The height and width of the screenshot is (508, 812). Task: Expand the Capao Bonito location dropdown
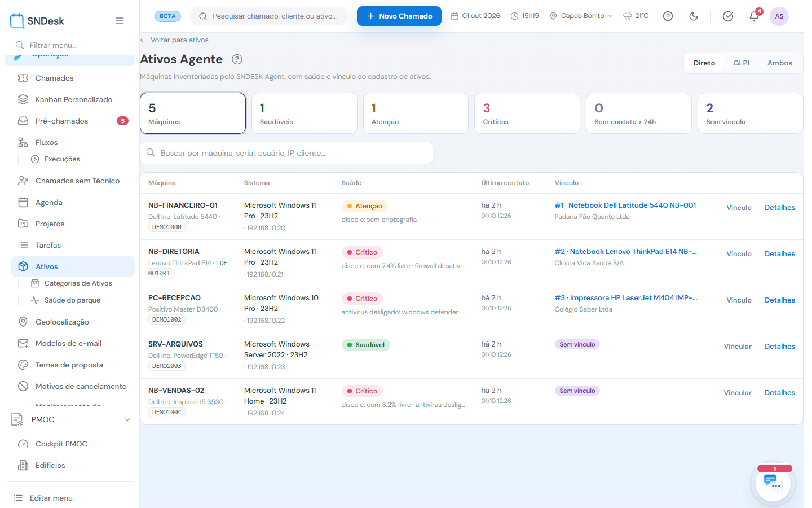tap(581, 16)
